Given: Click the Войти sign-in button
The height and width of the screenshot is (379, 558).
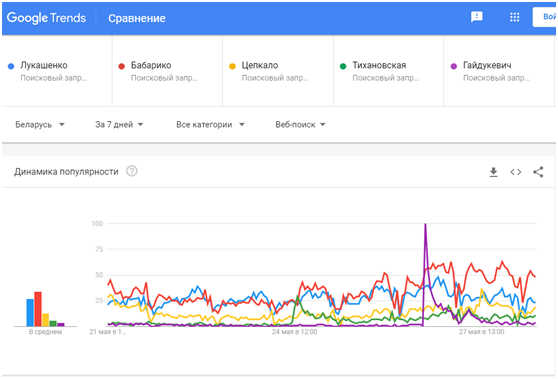Looking at the screenshot, I should (545, 17).
